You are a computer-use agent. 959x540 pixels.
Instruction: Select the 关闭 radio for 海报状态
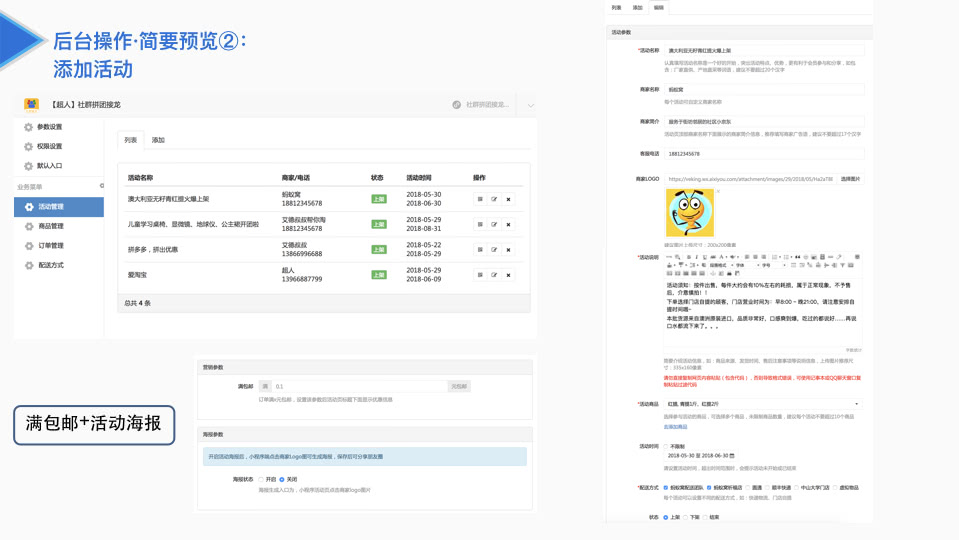[282, 479]
